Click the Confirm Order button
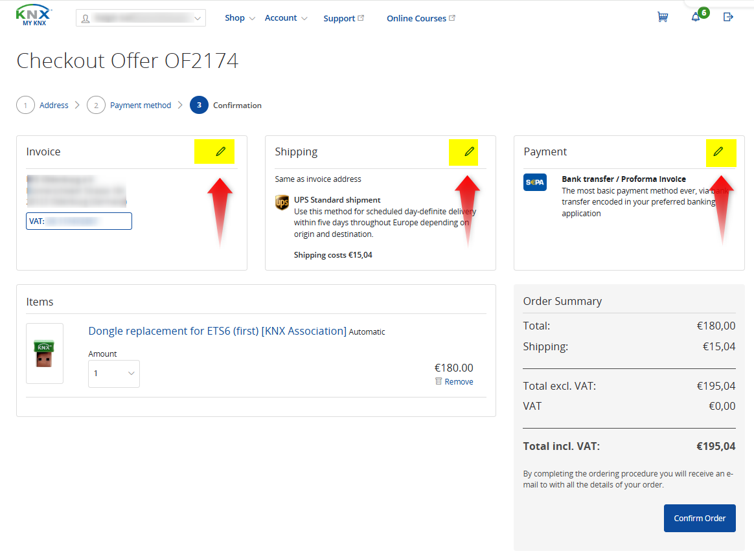Image resolution: width=754 pixels, height=560 pixels. pyautogui.click(x=700, y=518)
